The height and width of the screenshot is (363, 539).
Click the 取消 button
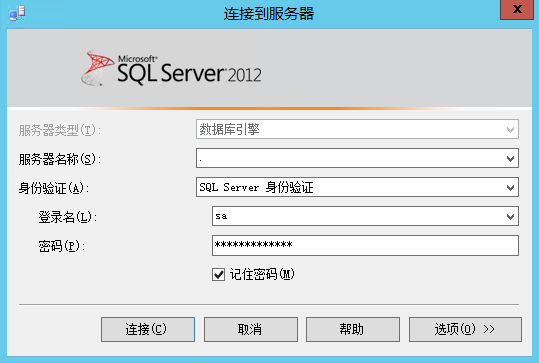click(x=251, y=329)
